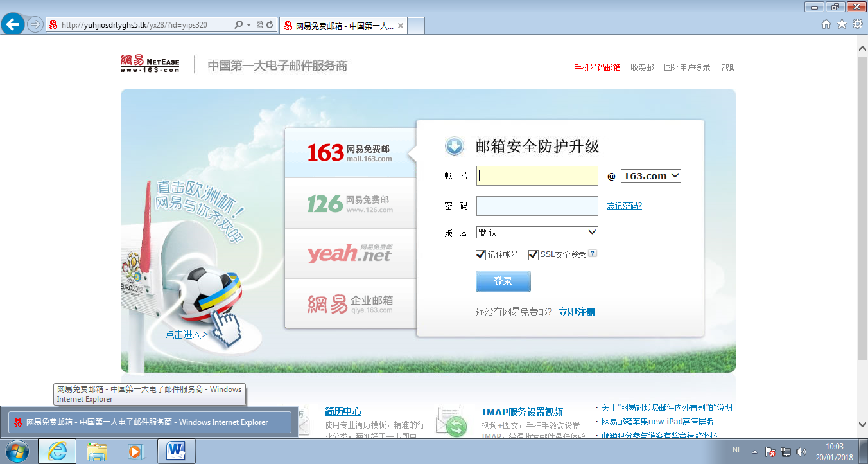
Task: Open Microsoft Word taskbar icon
Action: click(x=175, y=451)
